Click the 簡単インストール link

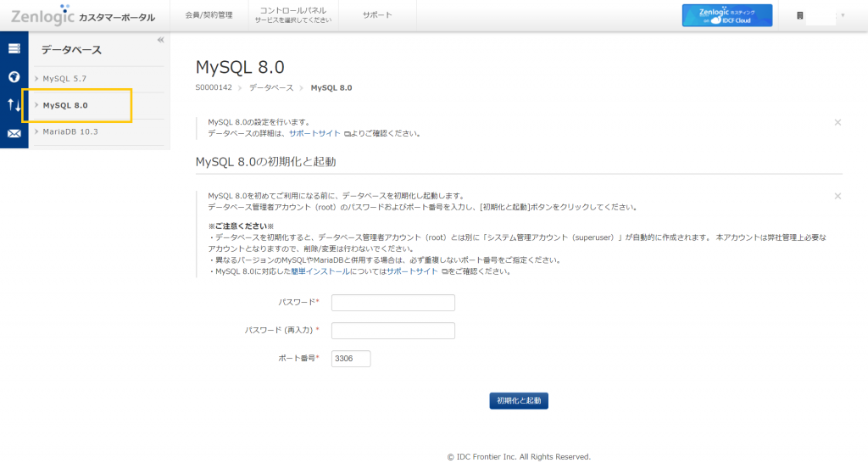coord(320,271)
